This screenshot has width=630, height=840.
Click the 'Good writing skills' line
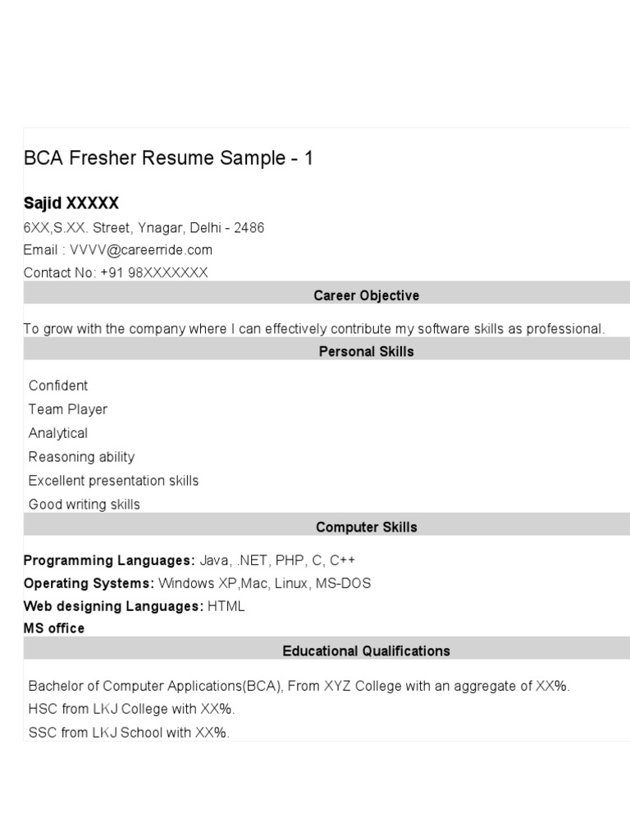tap(84, 504)
